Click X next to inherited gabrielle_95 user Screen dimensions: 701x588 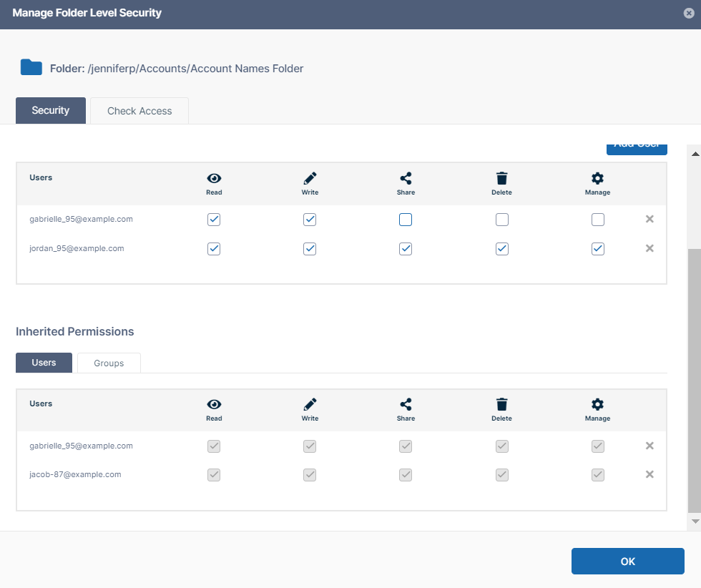(x=649, y=446)
